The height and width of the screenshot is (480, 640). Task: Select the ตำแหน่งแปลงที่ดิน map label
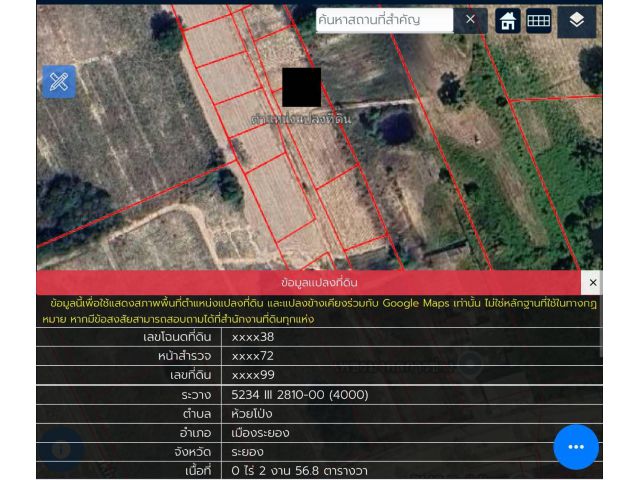pos(301,119)
